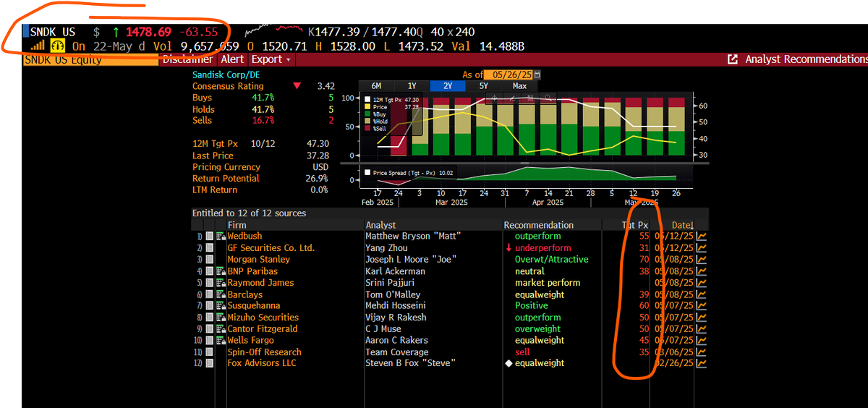Click the As of 05/26/25 date field
Viewport: 868px width, 408px height.
pos(508,75)
